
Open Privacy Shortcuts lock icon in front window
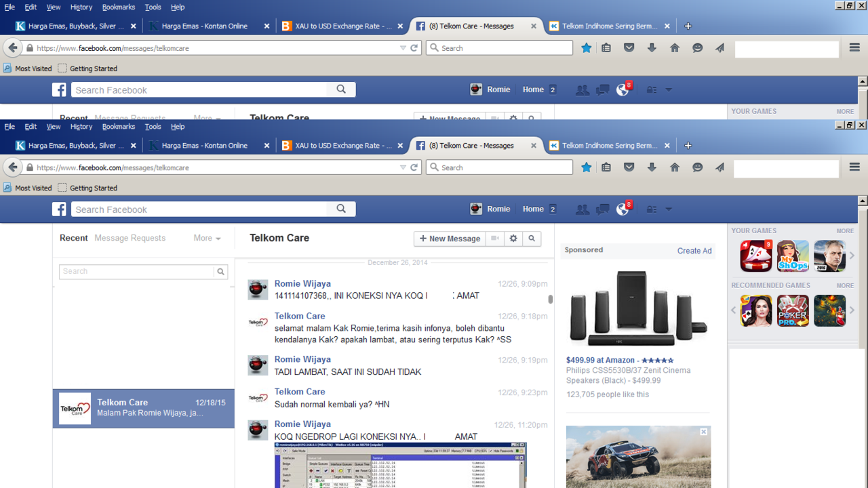[652, 209]
